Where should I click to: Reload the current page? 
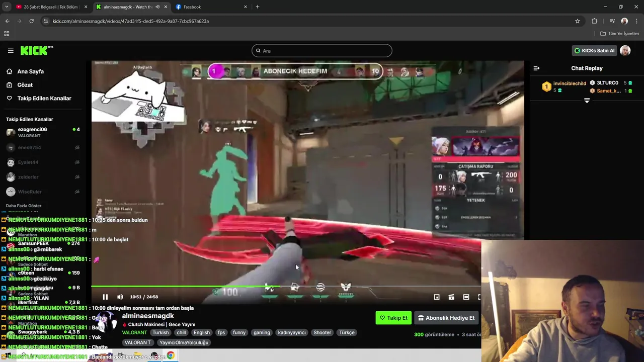pyautogui.click(x=31, y=21)
